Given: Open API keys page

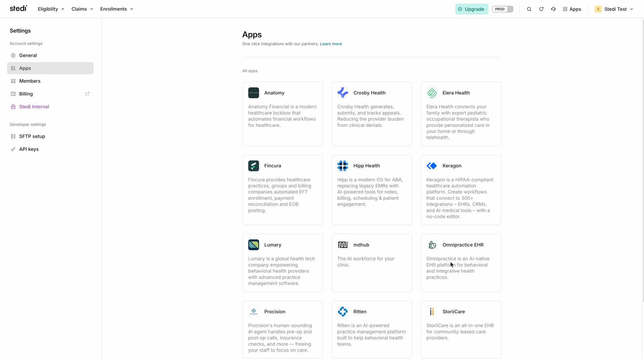Looking at the screenshot, I should tap(50, 149).
